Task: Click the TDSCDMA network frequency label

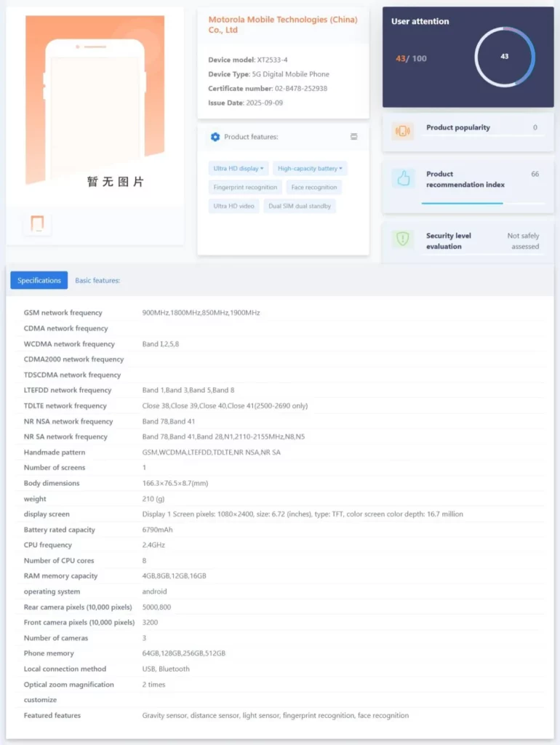Action: pyautogui.click(x=72, y=375)
